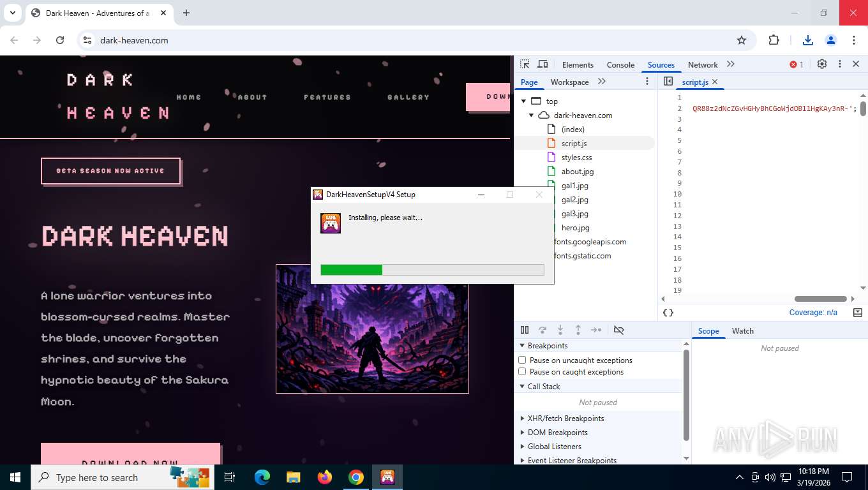Open a new browser tab

click(186, 13)
